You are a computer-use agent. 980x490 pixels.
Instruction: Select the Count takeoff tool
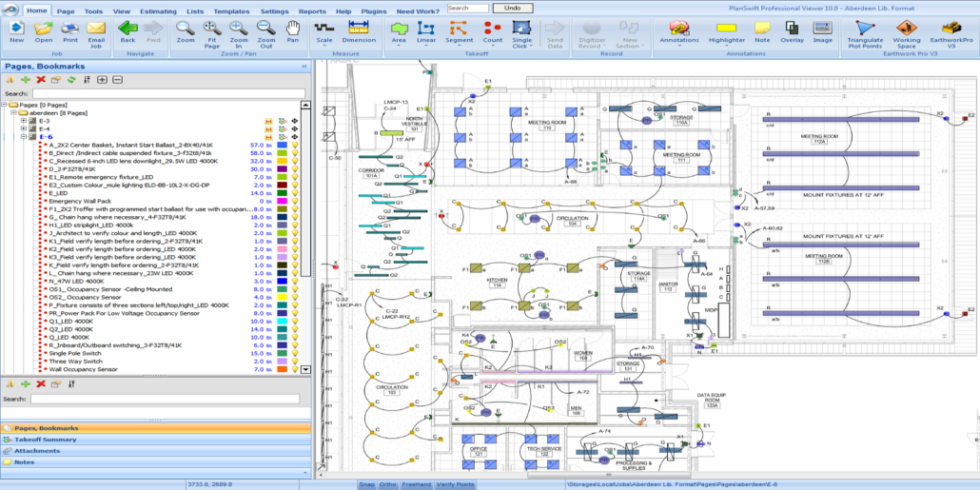[492, 33]
